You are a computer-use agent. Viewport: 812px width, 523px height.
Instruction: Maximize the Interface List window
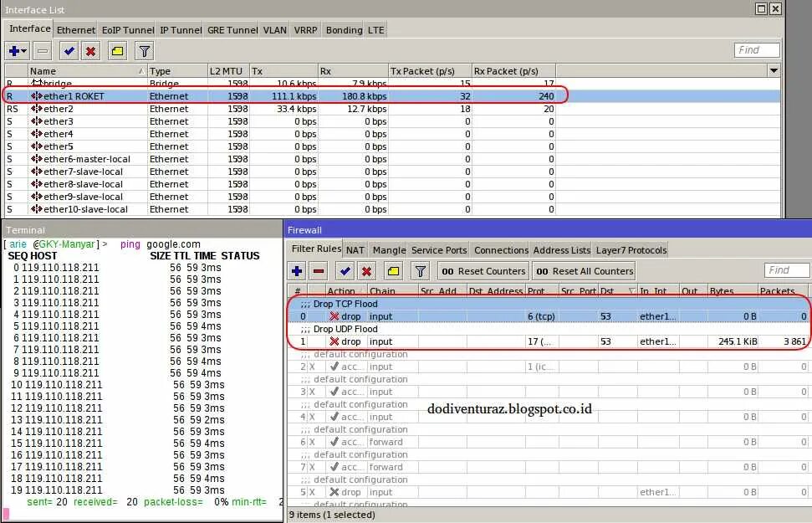click(761, 9)
